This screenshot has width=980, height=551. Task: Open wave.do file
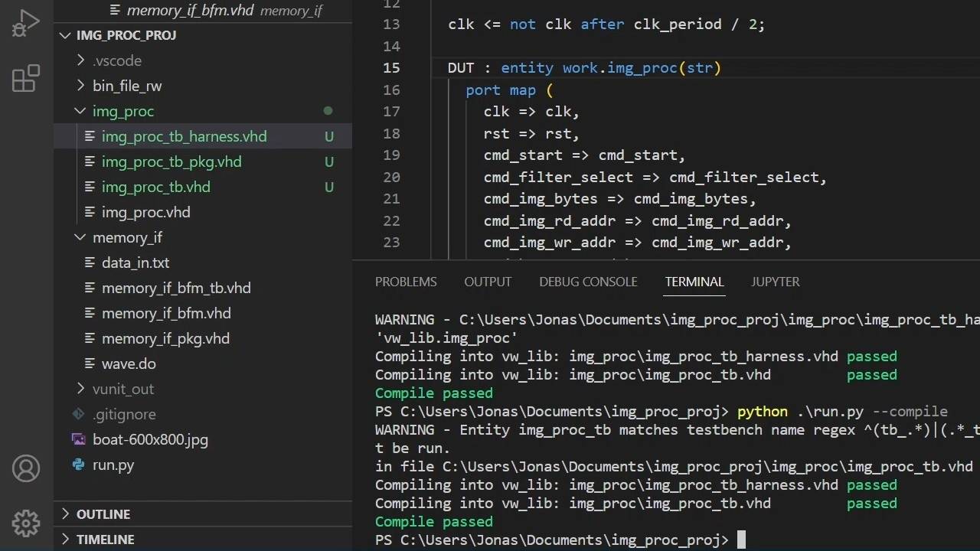click(x=129, y=364)
